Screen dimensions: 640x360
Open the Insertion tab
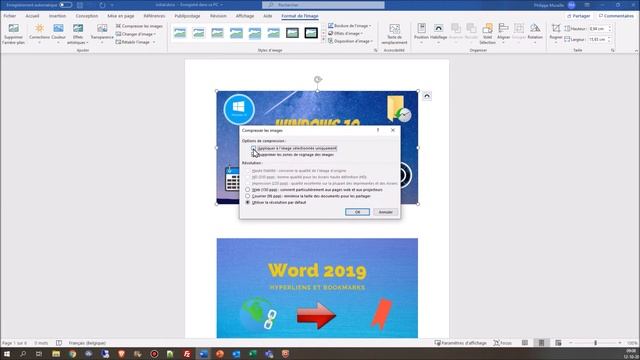[58, 16]
